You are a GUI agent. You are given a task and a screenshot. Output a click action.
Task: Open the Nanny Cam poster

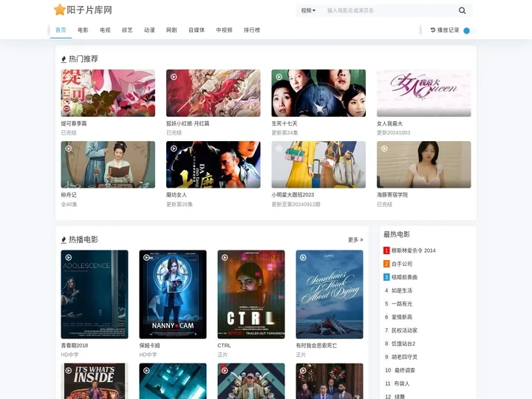(x=173, y=295)
